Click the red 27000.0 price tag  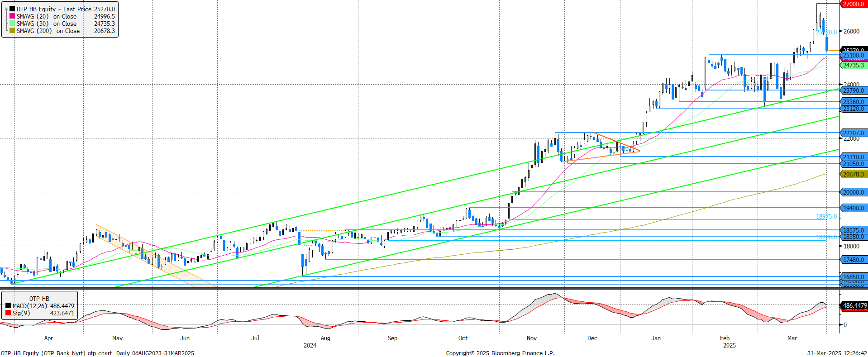click(x=854, y=4)
